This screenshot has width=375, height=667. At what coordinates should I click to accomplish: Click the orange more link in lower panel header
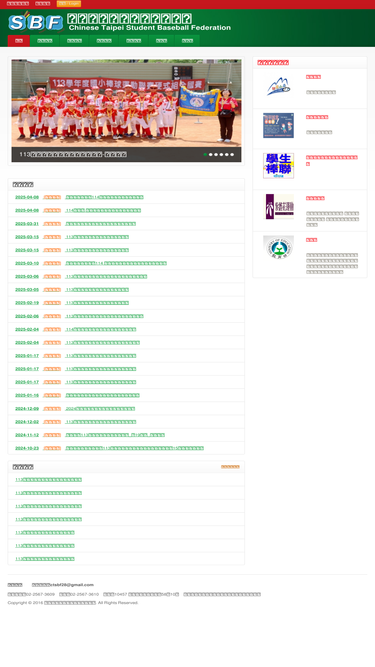click(230, 467)
